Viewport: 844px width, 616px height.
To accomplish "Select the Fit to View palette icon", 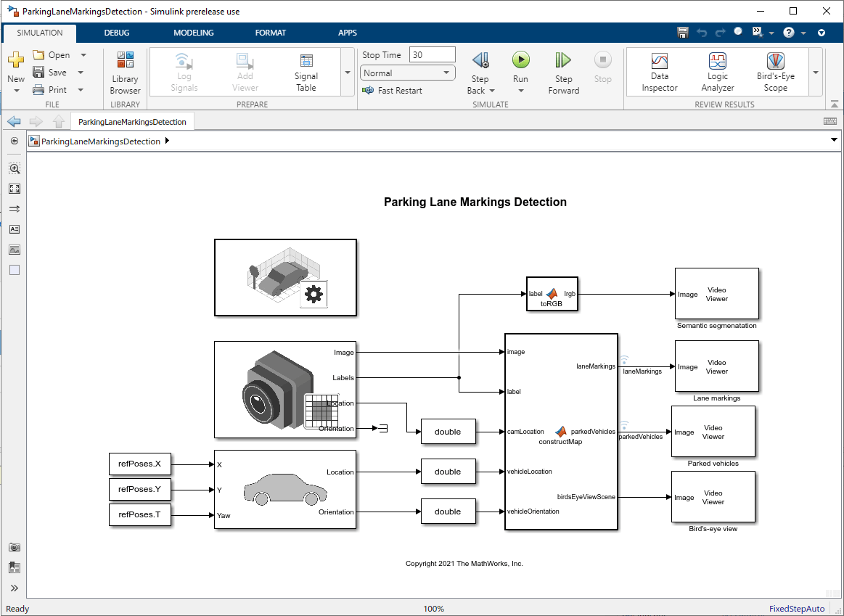I will pyautogui.click(x=15, y=189).
